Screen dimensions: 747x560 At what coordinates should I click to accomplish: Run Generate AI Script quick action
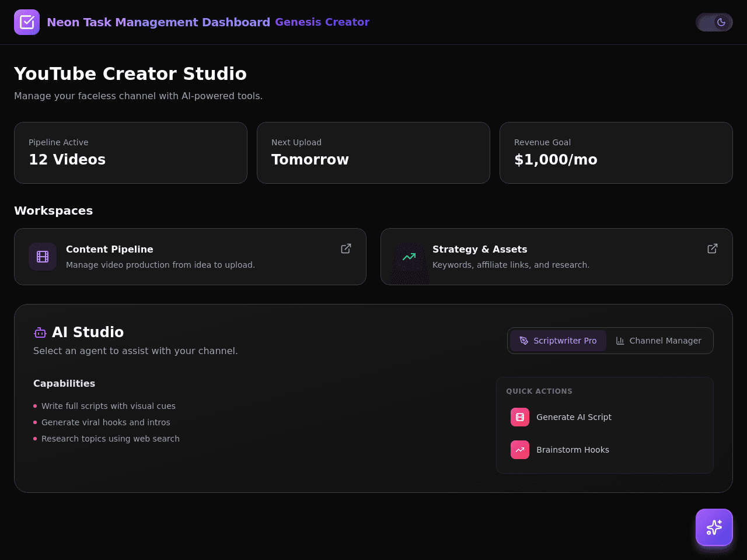[x=605, y=417]
